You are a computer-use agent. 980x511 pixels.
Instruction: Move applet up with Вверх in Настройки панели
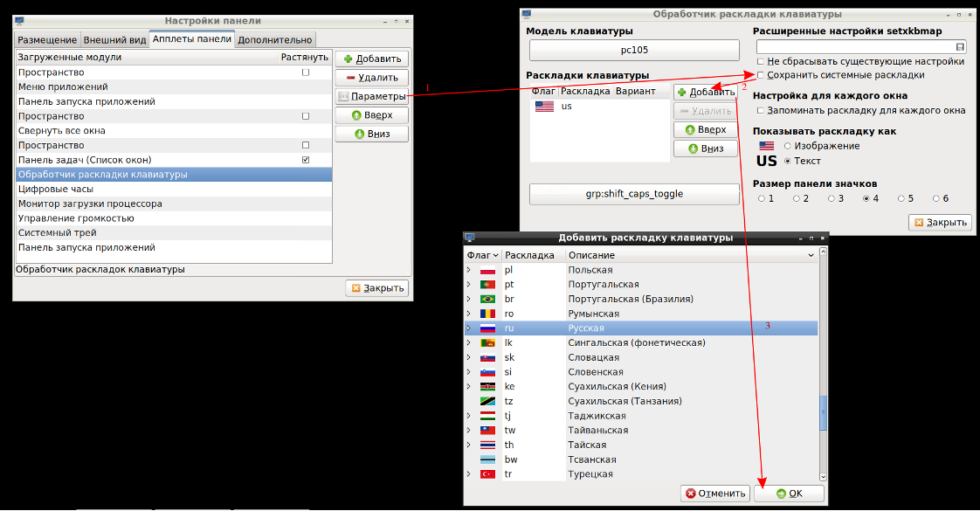372,115
